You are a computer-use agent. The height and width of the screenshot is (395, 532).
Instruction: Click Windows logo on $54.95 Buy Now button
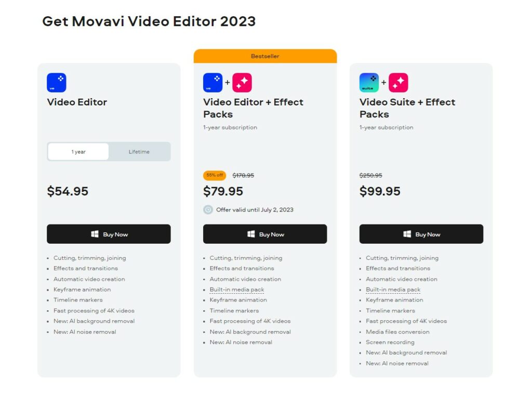95,234
